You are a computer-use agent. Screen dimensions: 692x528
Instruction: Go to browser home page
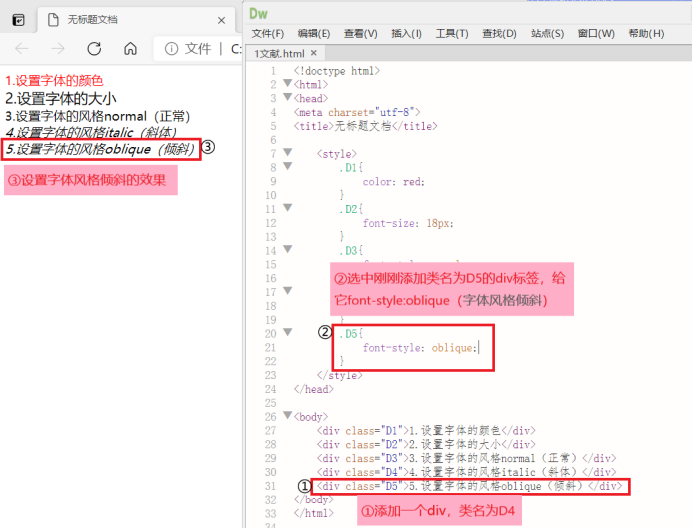click(130, 48)
